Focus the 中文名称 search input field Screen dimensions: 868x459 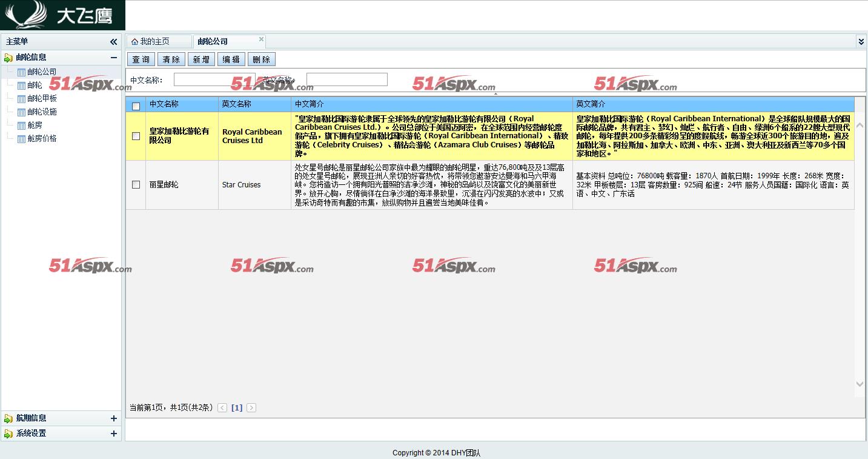point(214,79)
